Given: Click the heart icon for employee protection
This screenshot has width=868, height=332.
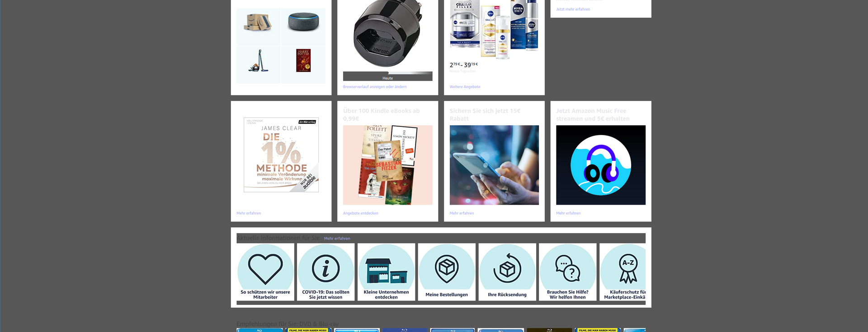Looking at the screenshot, I should point(265,269).
